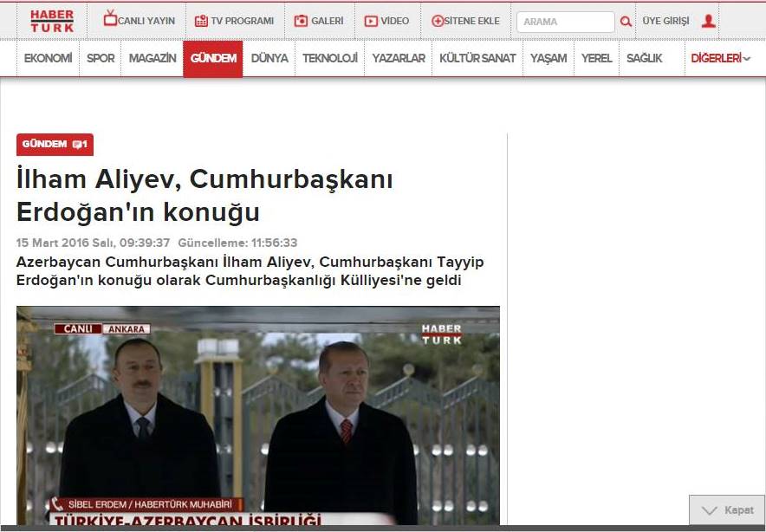Click the Üye Girişi login link
The image size is (766, 532).
point(665,21)
